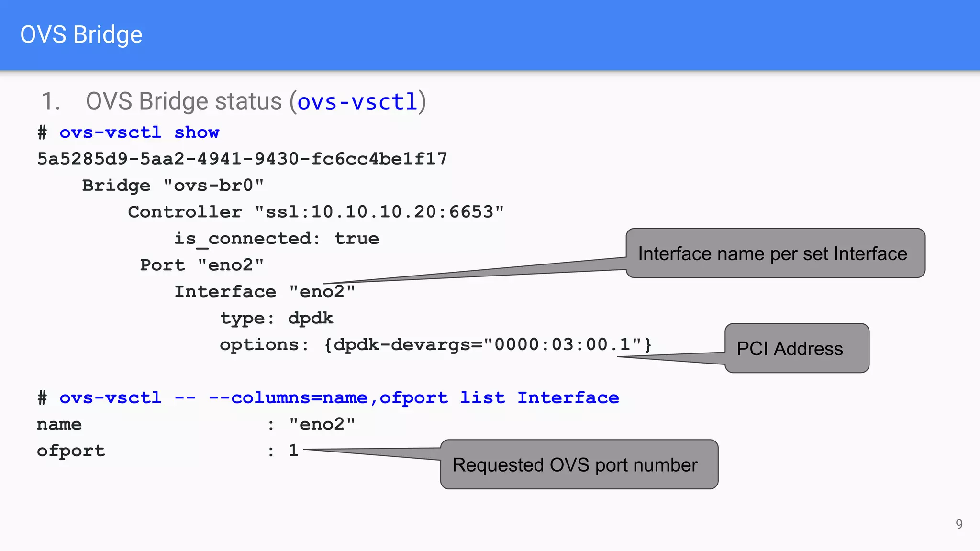The height and width of the screenshot is (551, 980).
Task: Click the Port "eno2" line
Action: click(202, 265)
